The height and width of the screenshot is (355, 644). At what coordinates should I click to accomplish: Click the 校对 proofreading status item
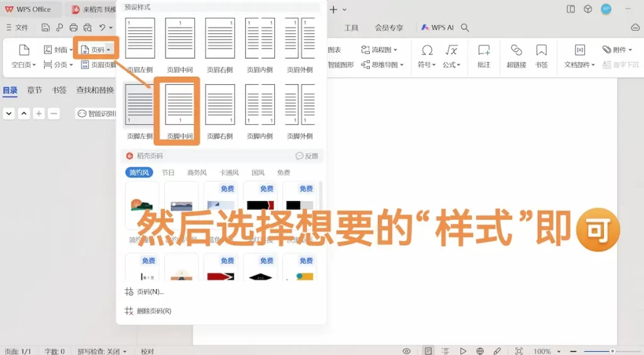tap(147, 351)
